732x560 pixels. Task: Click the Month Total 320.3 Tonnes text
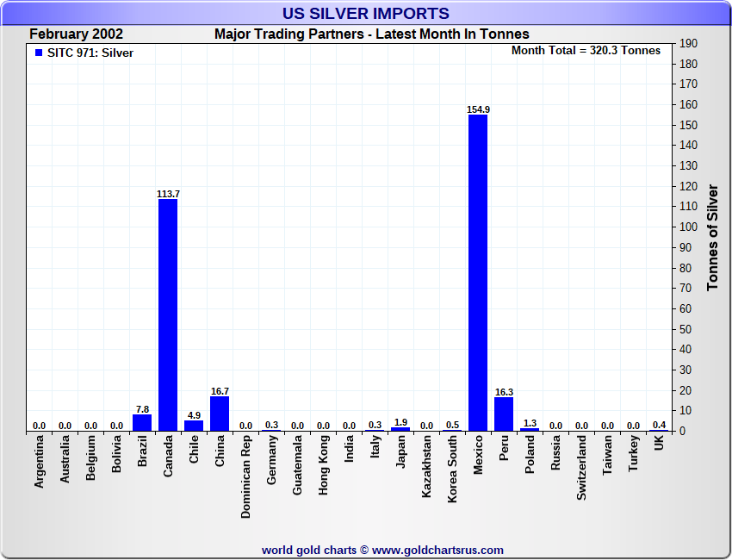pyautogui.click(x=586, y=51)
